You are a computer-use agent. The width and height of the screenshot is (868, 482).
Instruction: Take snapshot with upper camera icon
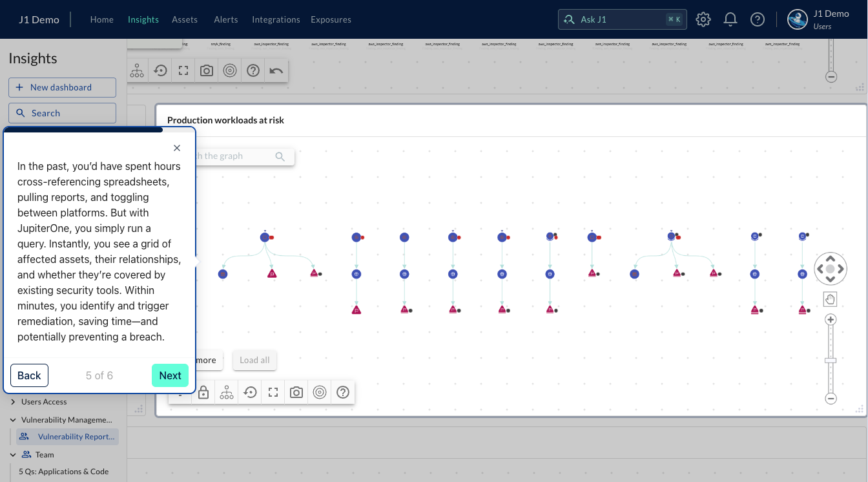pyautogui.click(x=207, y=70)
